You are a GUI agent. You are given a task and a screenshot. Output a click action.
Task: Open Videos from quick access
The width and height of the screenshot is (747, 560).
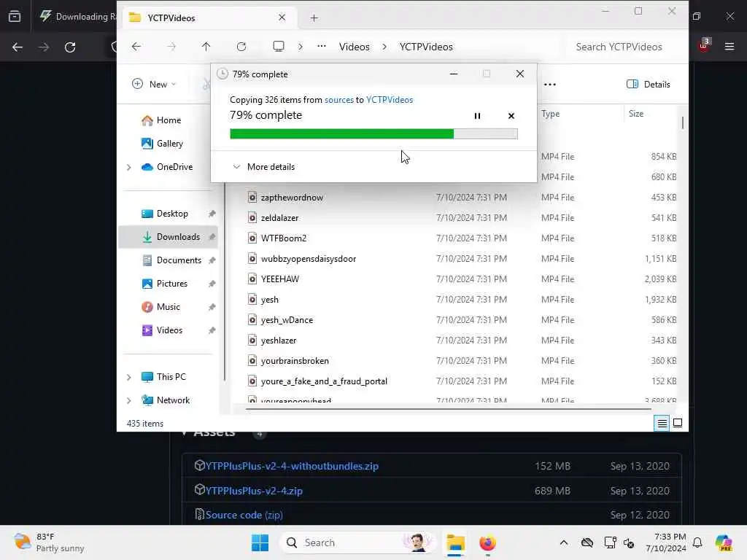coord(163,330)
